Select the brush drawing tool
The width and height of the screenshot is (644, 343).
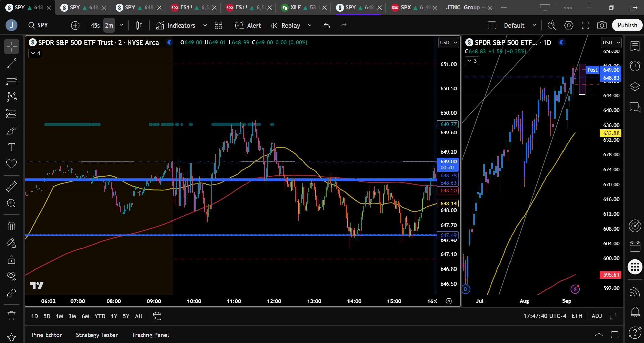tap(11, 131)
